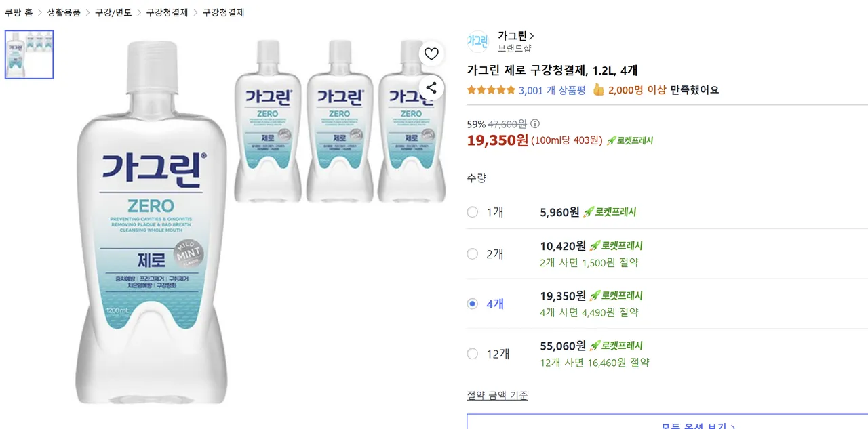
Task: Select the 1개 quantity radio button
Action: (473, 212)
